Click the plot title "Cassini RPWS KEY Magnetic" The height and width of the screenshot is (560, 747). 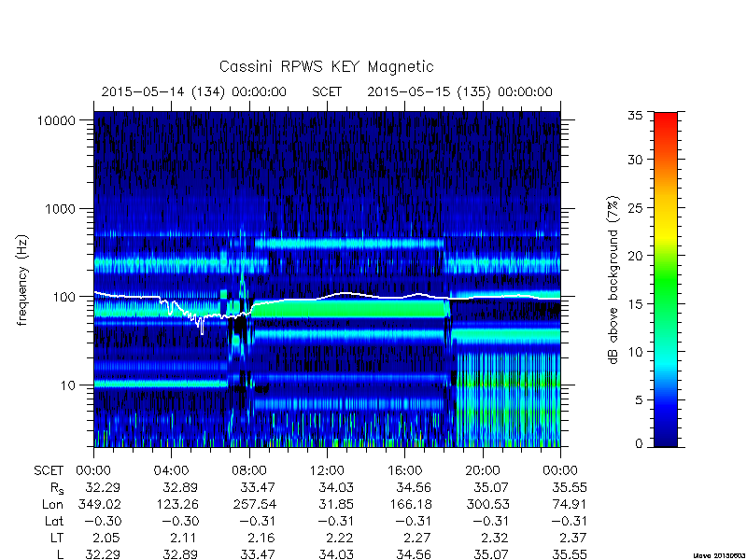[x=326, y=66]
